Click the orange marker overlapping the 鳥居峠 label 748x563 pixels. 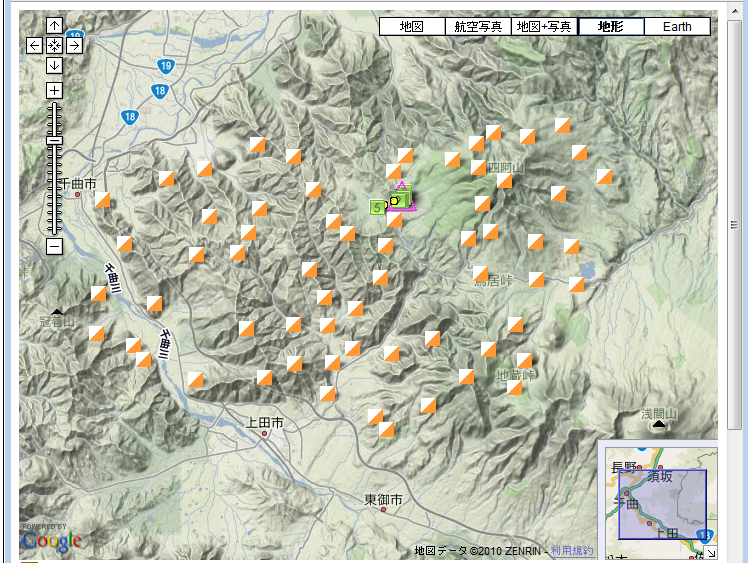(480, 274)
